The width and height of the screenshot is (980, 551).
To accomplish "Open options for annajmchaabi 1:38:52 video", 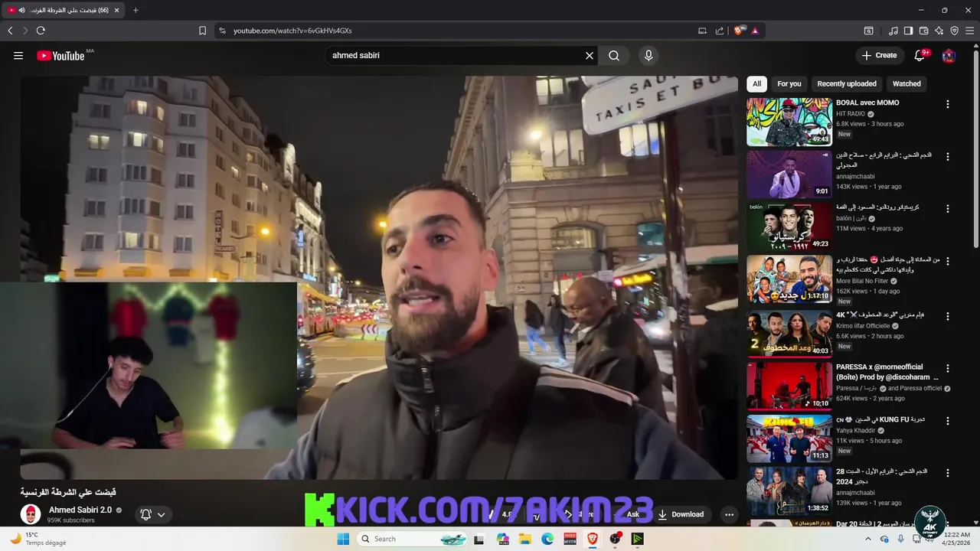I will pyautogui.click(x=948, y=473).
